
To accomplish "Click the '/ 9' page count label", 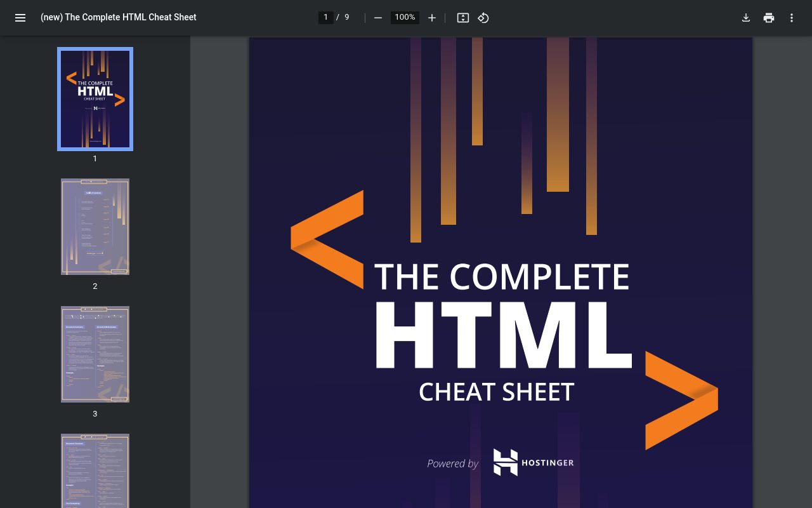I will click(x=343, y=17).
